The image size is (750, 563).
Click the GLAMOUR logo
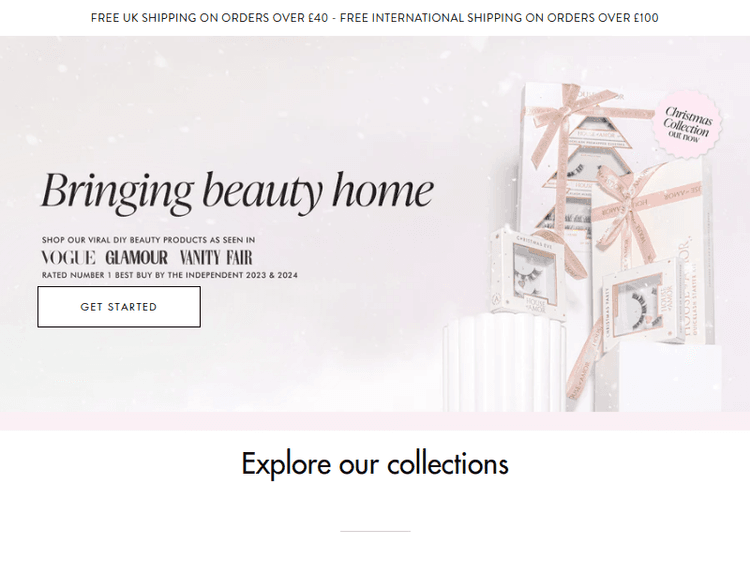coord(136,257)
